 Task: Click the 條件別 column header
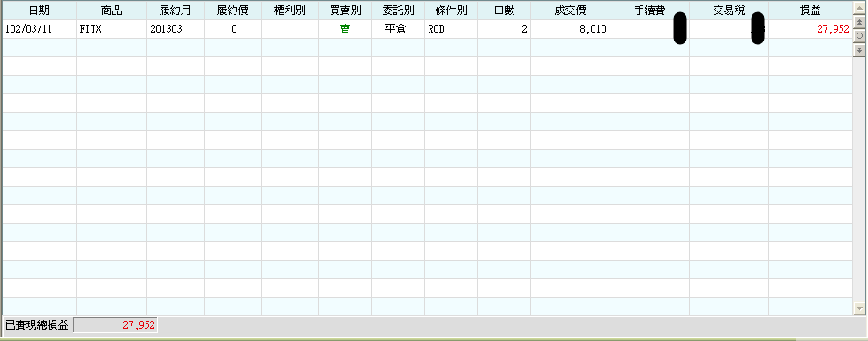click(451, 11)
